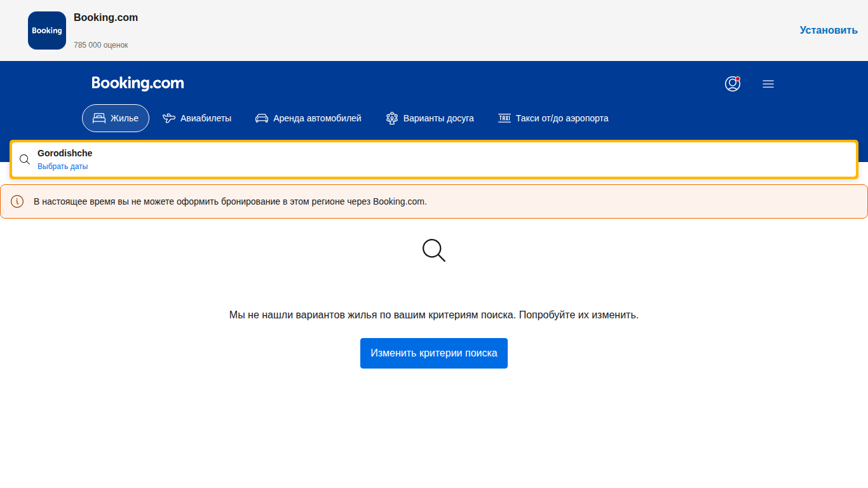The height and width of the screenshot is (488, 868).
Task: Select the Жилье tab
Action: pos(116,118)
